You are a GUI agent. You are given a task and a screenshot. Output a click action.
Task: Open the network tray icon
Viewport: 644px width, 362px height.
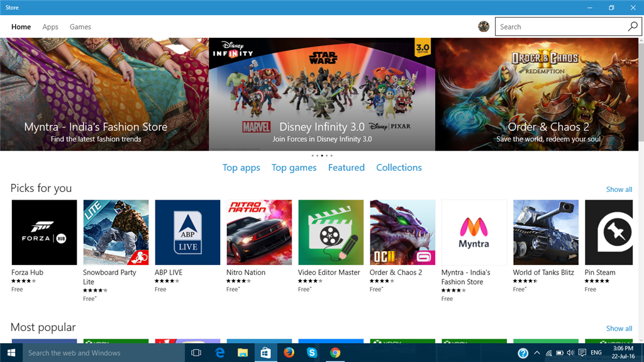(x=548, y=353)
